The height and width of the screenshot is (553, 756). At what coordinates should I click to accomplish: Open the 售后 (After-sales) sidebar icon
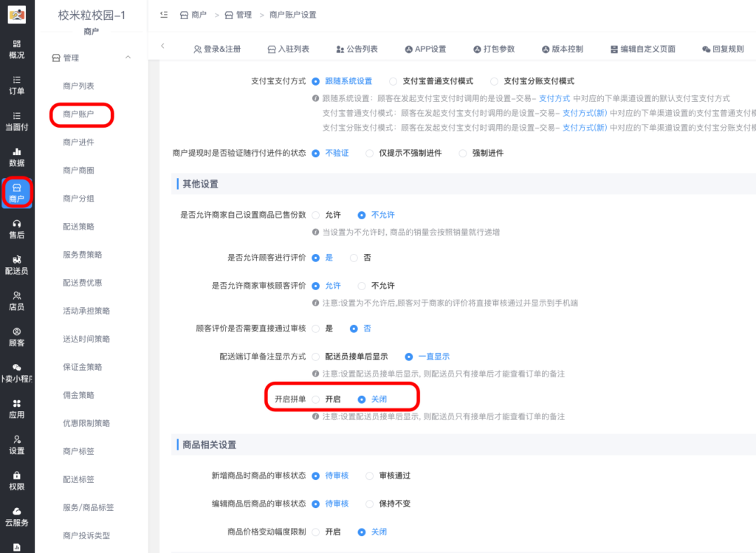pyautogui.click(x=16, y=230)
